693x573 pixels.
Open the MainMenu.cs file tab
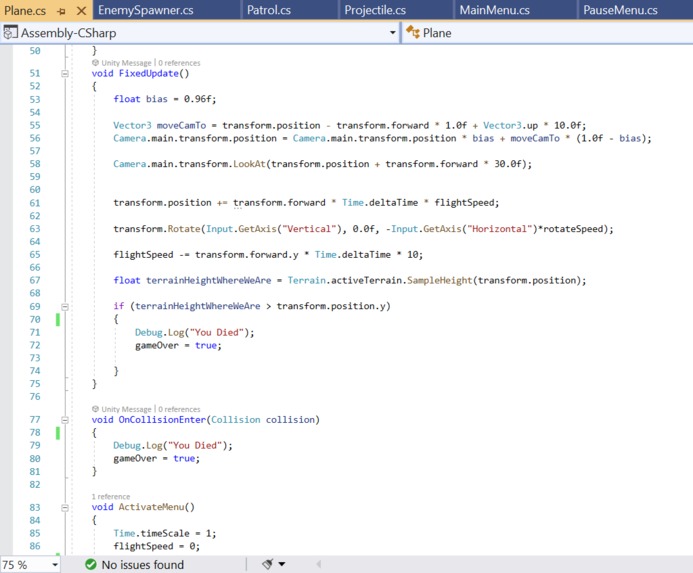494,10
